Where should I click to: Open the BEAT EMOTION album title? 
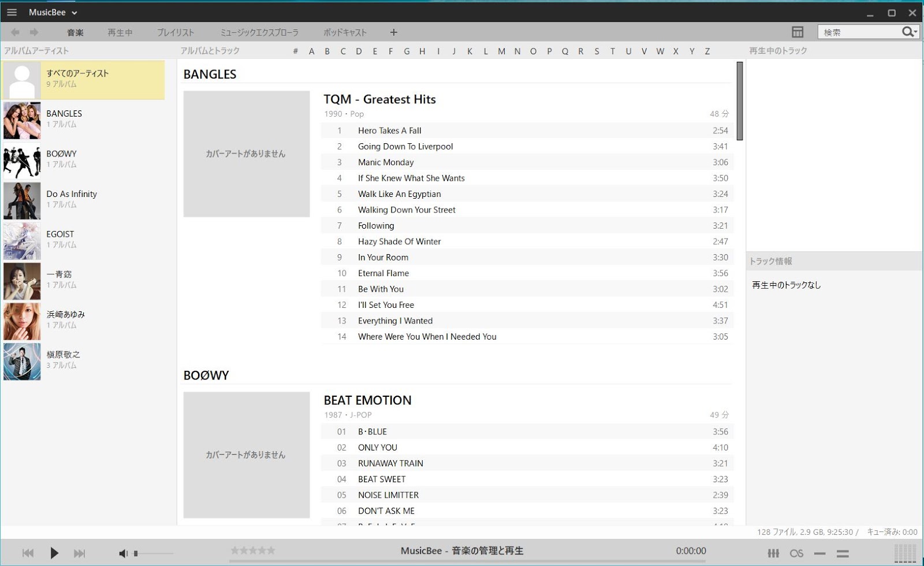368,400
